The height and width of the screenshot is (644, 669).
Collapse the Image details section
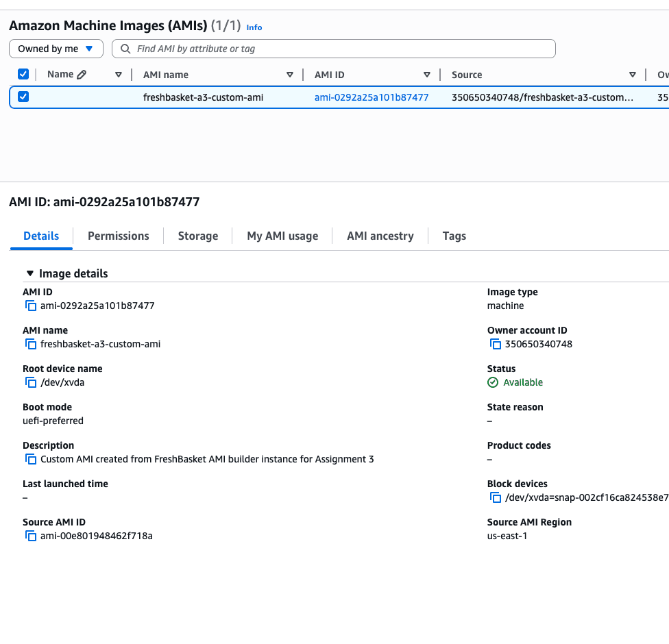30,273
